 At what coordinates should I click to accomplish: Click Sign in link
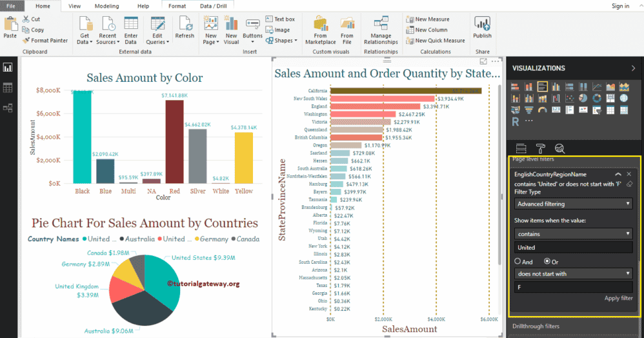click(x=620, y=6)
